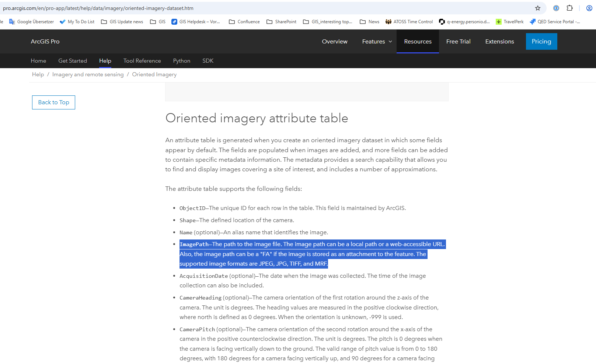Select the Resources nav item

pyautogui.click(x=418, y=42)
